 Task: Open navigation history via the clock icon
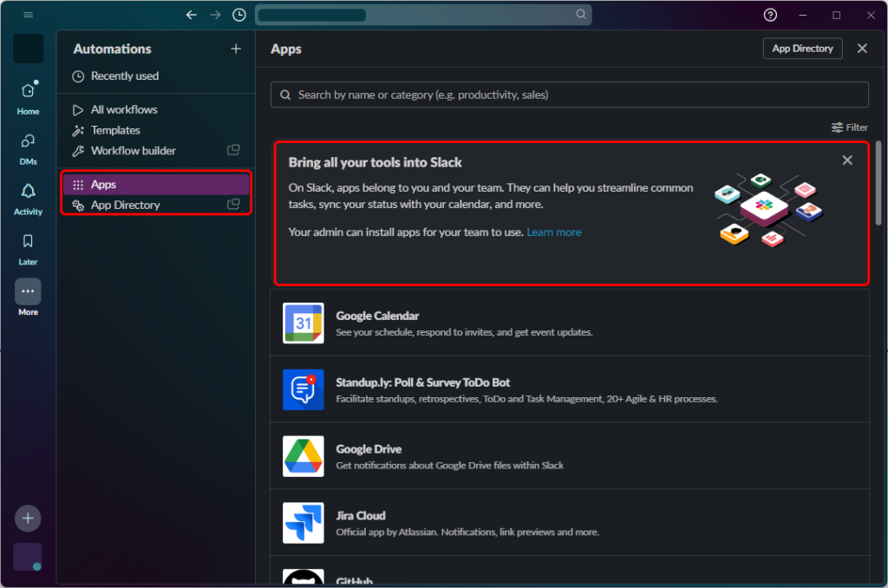coord(238,15)
